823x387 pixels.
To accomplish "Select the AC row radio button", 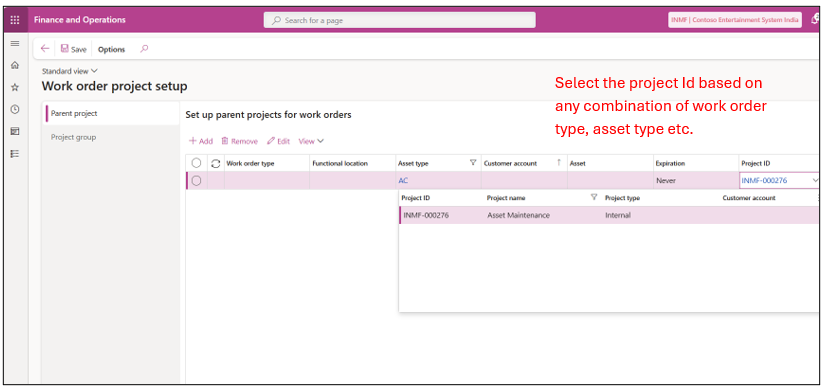I will point(196,181).
